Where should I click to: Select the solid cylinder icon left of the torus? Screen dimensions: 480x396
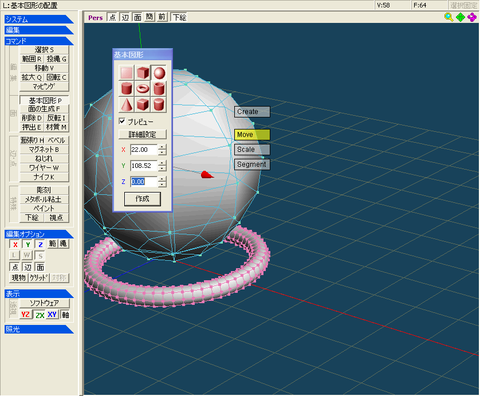[x=126, y=89]
